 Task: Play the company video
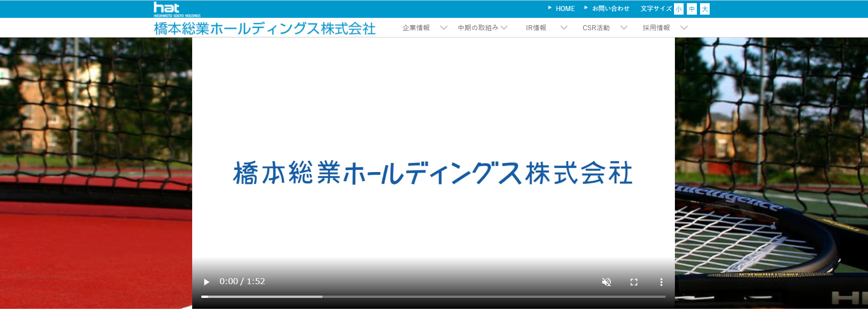(x=206, y=282)
